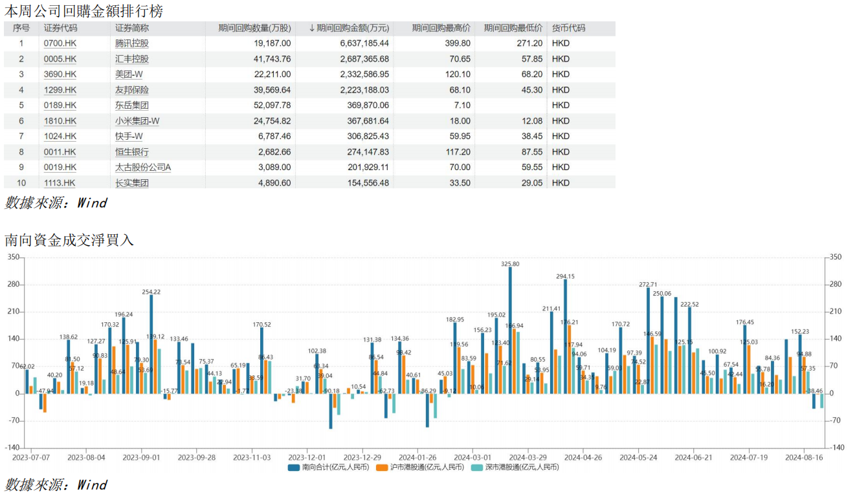Image resolution: width=855 pixels, height=504 pixels.
Task: Click the 深市港股通(亿元,人民币) legend label
Action: pyautogui.click(x=522, y=467)
